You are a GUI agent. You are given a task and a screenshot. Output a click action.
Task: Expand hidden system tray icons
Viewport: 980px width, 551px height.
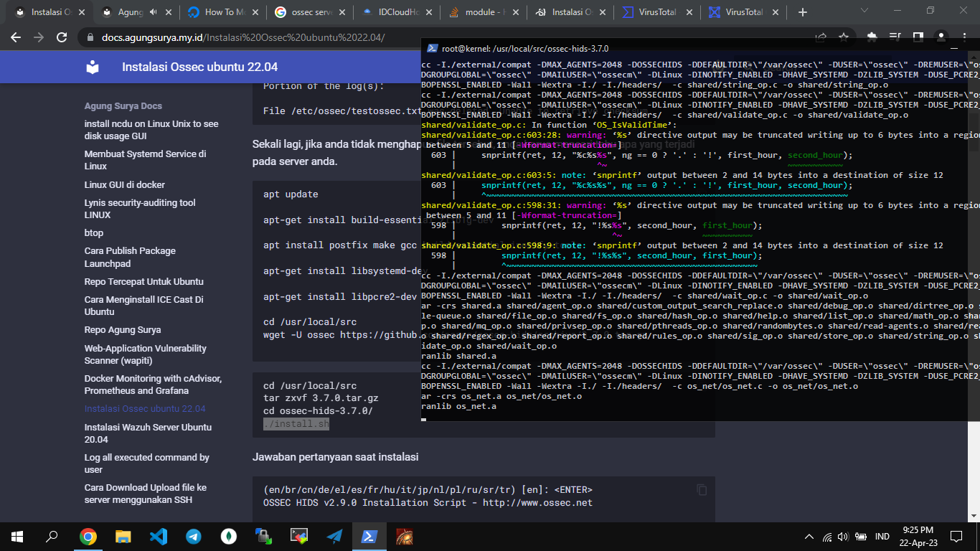809,537
